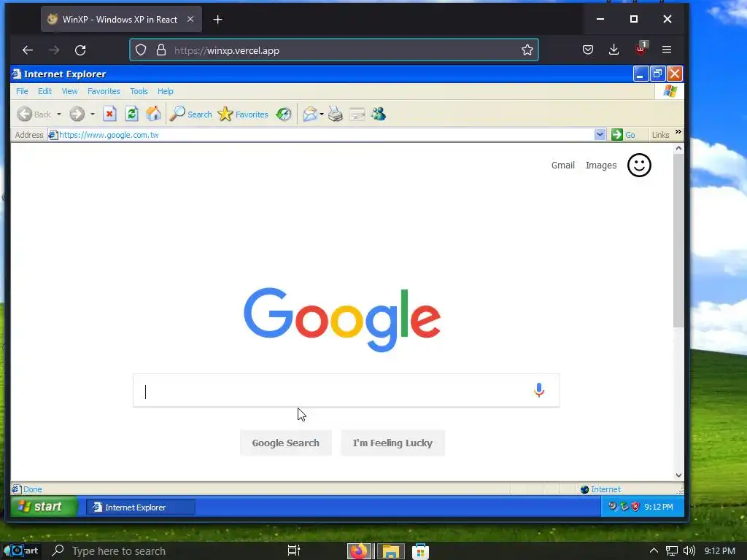Open the Firefox downloads icon

click(614, 50)
